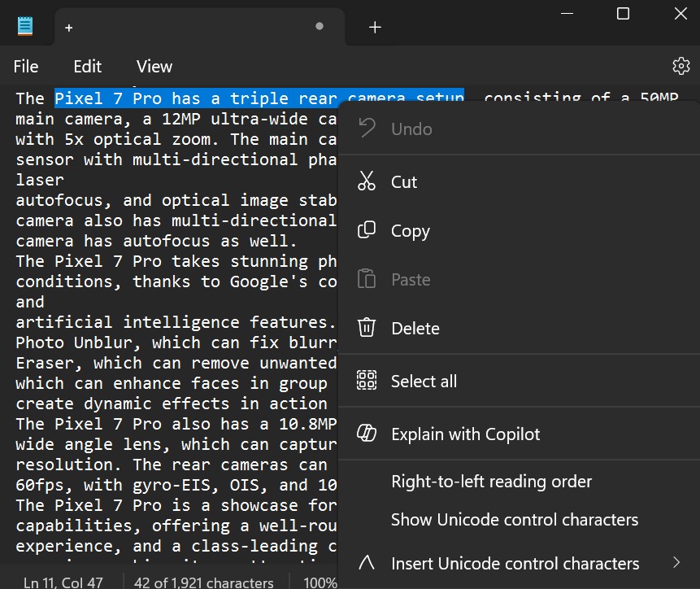Click the Ln 11, Col 47 status indicator
This screenshot has height=589, width=700.
(x=63, y=582)
